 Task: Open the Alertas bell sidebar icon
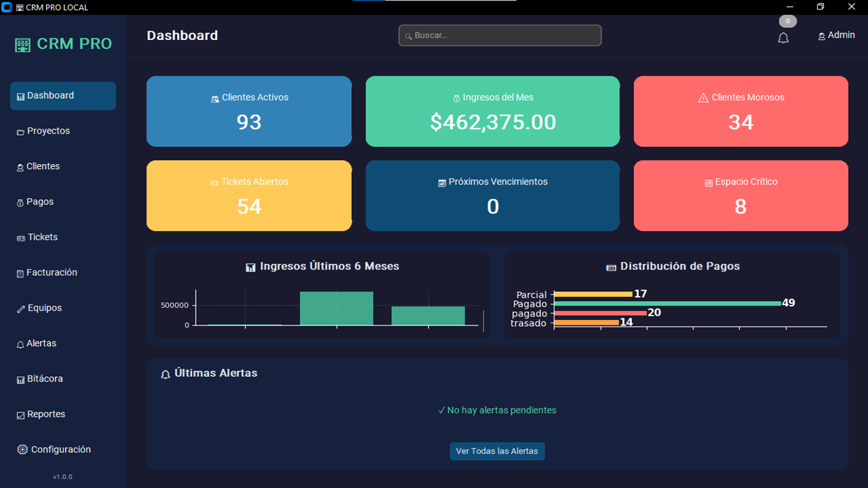[20, 343]
